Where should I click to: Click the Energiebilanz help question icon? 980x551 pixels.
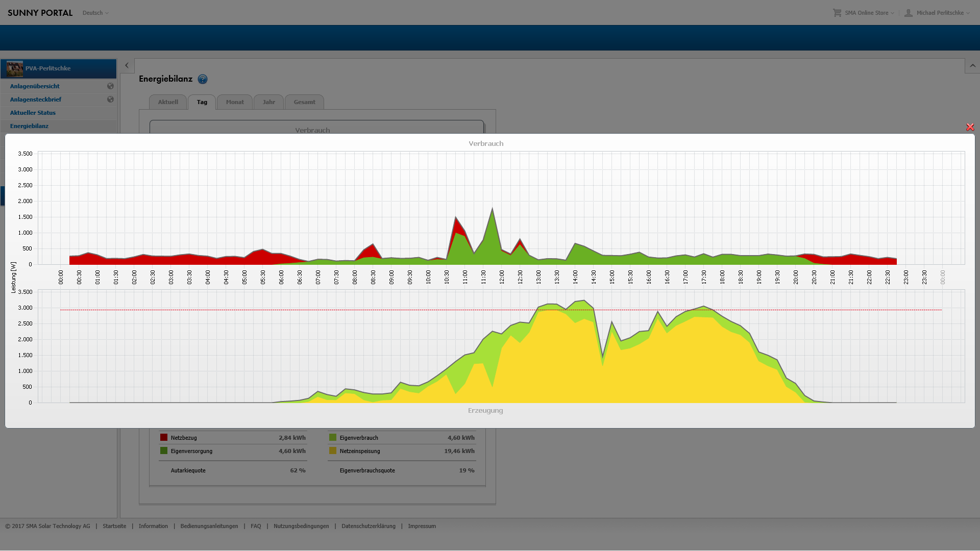[x=203, y=79]
